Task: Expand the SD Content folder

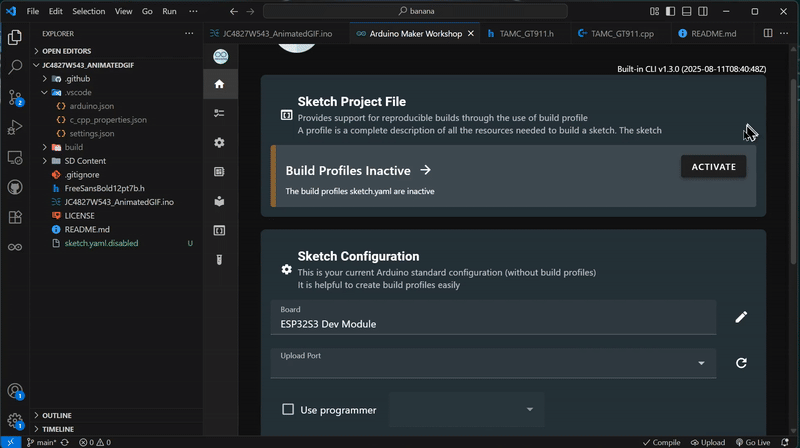Action: [85, 161]
